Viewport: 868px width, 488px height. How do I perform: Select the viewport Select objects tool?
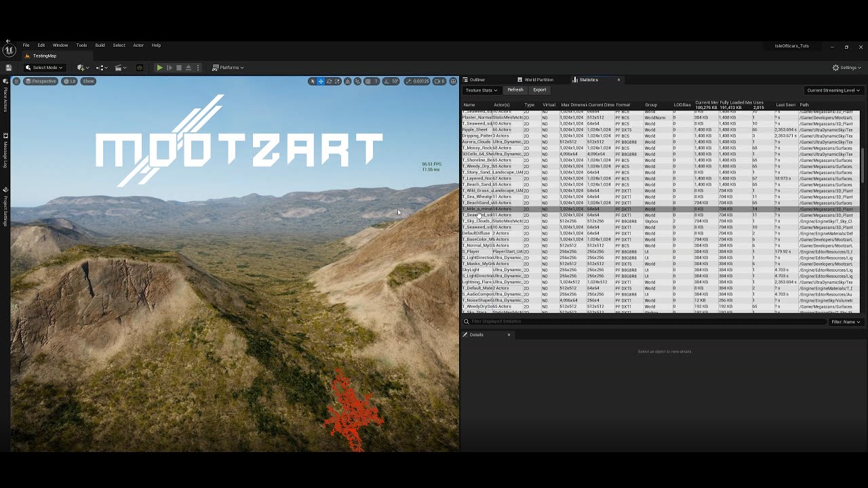click(x=313, y=81)
